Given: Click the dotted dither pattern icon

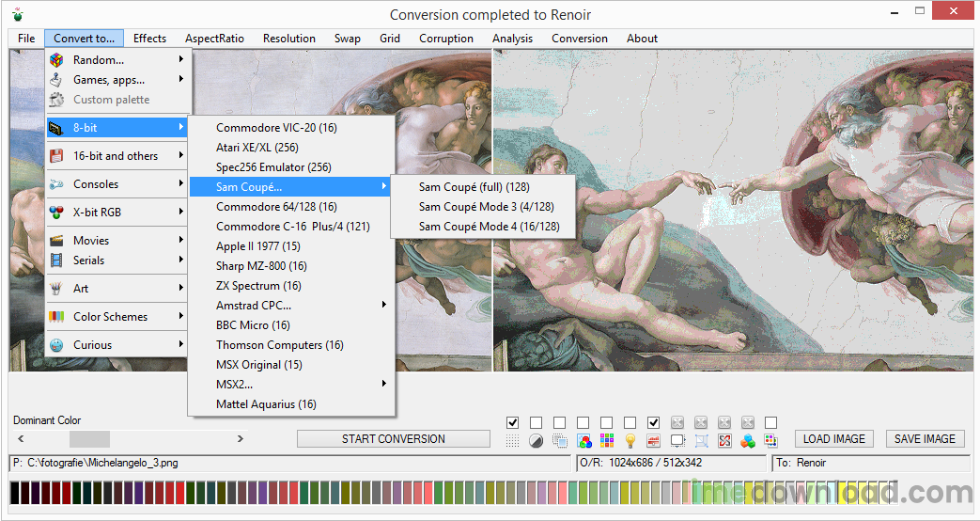Looking at the screenshot, I should coord(512,440).
